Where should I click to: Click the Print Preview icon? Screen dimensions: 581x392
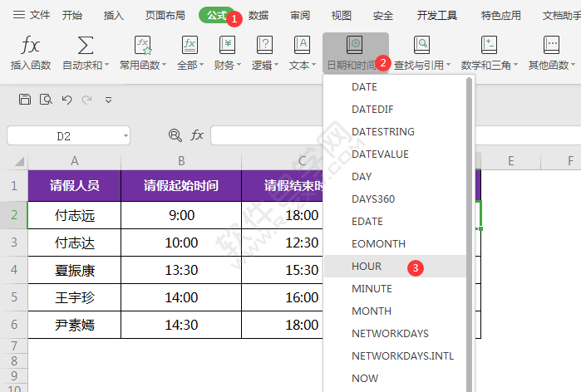click(46, 100)
